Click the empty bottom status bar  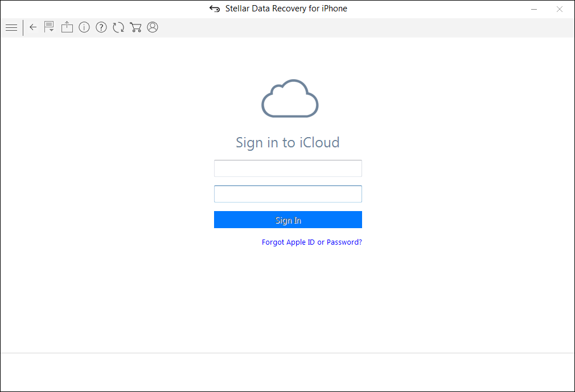coord(287,372)
